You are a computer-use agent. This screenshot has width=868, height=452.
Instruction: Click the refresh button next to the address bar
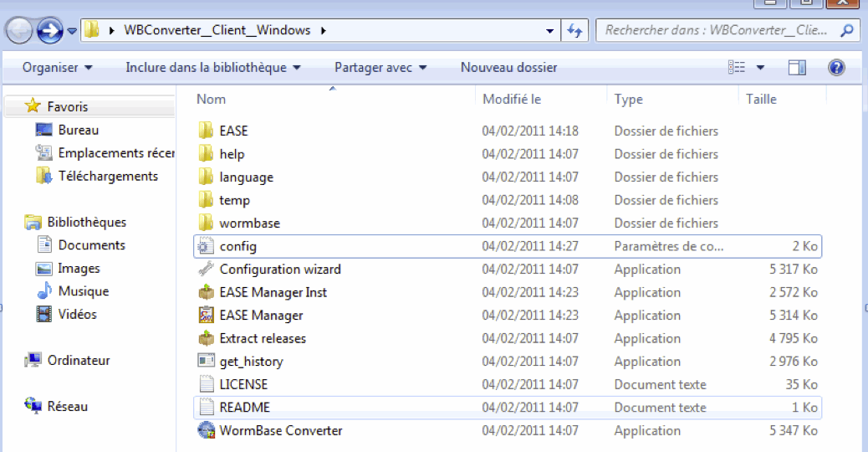(574, 30)
